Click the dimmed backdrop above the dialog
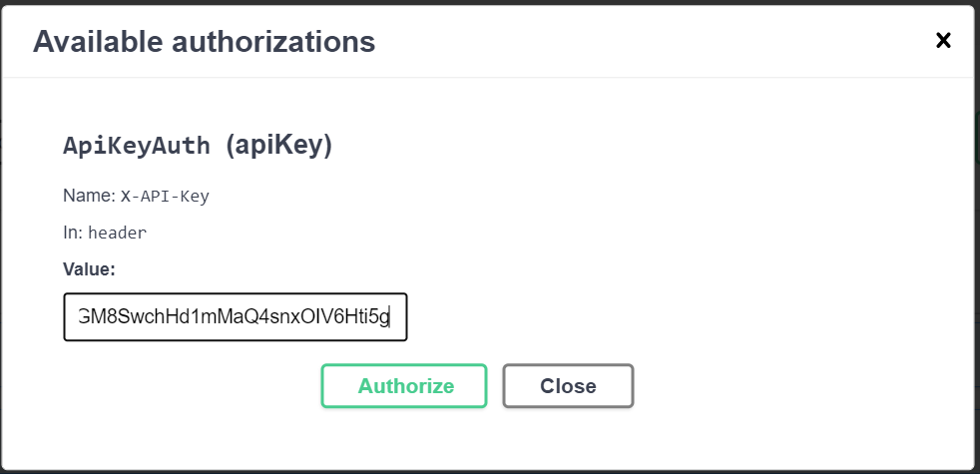This screenshot has height=474, width=980. (489, 2)
